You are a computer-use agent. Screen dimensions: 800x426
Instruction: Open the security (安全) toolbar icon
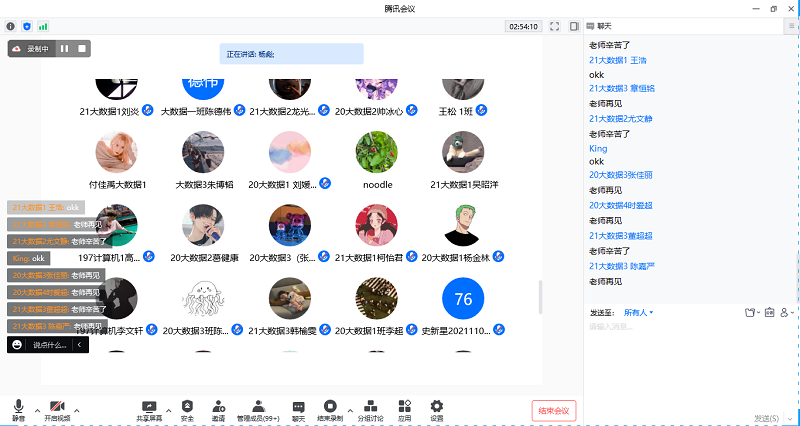pyautogui.click(x=187, y=409)
